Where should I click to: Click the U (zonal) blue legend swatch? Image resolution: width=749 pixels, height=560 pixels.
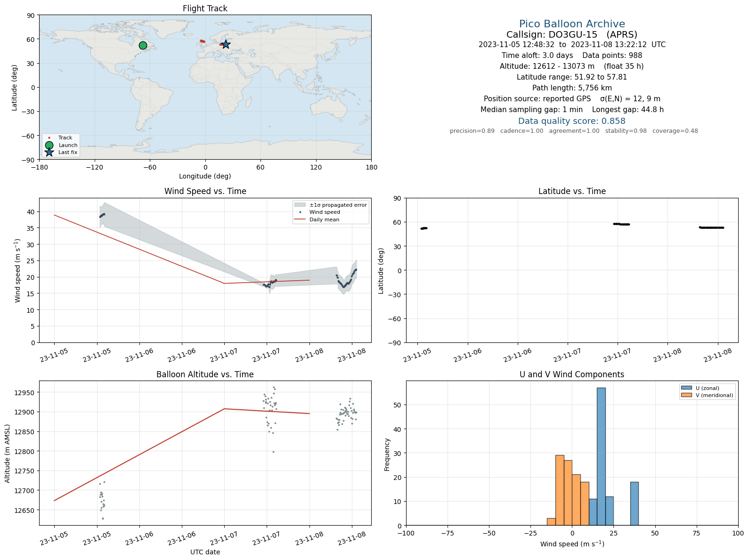[x=686, y=388]
